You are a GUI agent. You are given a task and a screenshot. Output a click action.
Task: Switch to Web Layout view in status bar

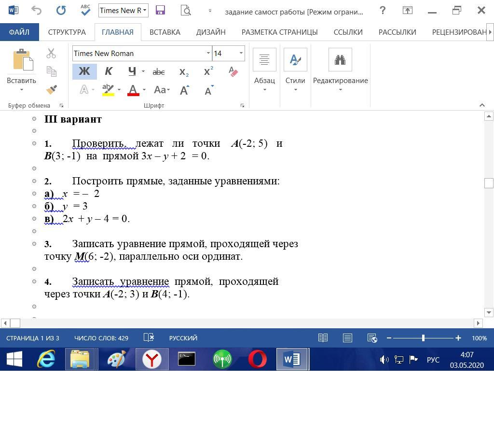[372, 338]
